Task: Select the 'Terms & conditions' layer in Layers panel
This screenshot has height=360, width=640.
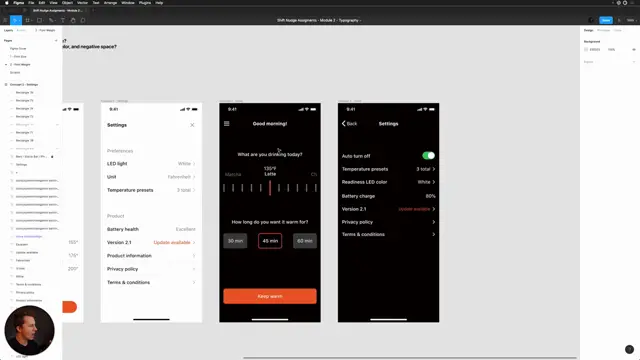Action: tap(28, 284)
